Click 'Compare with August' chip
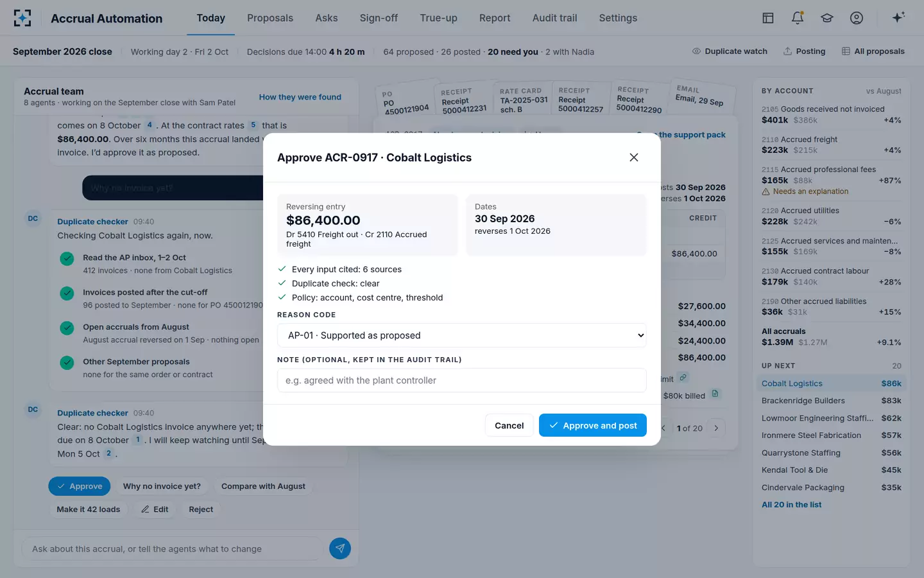This screenshot has width=924, height=578. pyautogui.click(x=263, y=486)
